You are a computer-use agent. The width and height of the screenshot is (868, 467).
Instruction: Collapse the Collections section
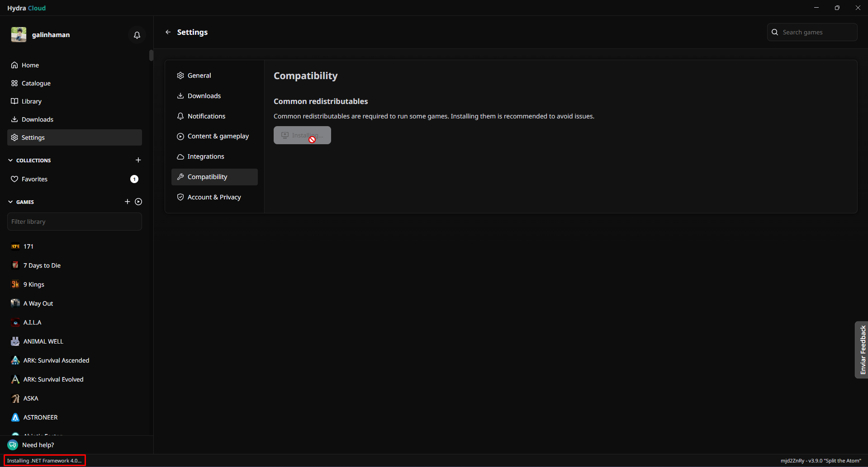click(10, 160)
